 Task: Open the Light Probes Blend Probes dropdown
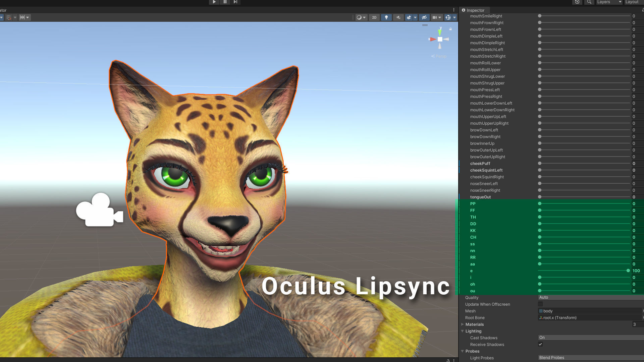pos(591,358)
